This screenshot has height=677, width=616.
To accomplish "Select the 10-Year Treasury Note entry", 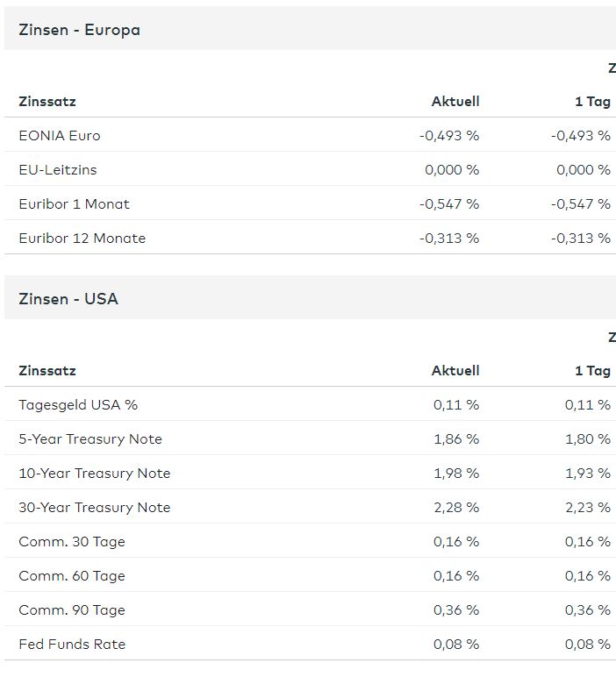I will (x=94, y=474).
